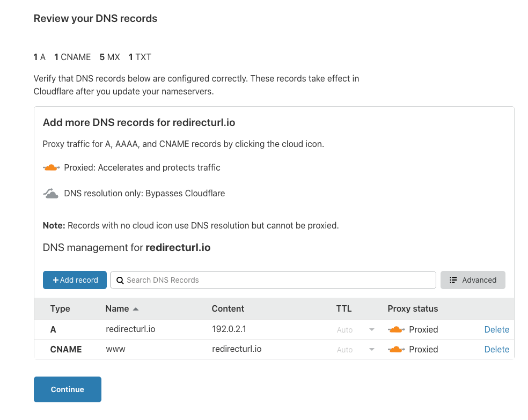Click the CNAME type cell
This screenshot has width=528, height=420.
coord(66,349)
